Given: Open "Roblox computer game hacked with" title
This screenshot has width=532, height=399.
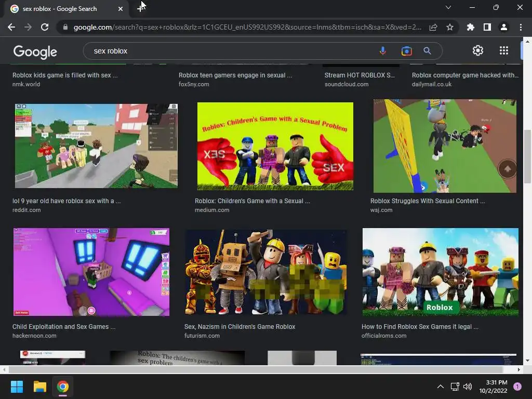Looking at the screenshot, I should [x=465, y=75].
